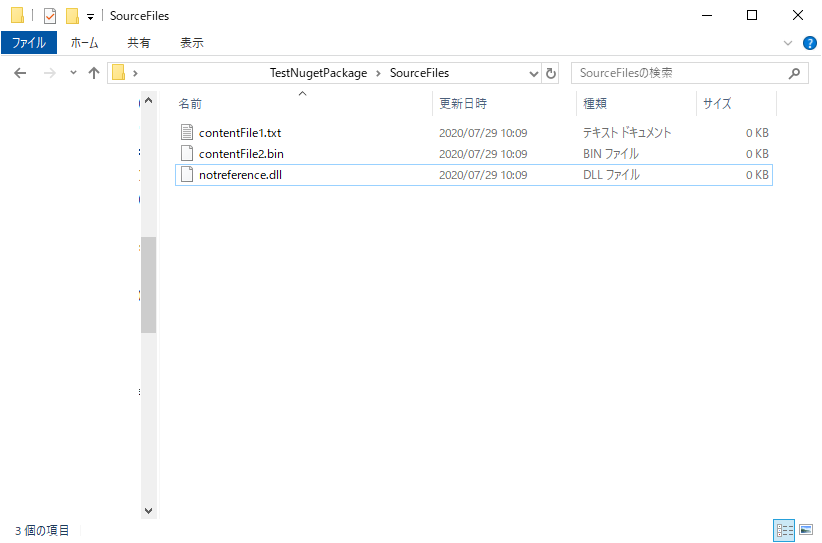Open the 表示 ribbon tab
The height and width of the screenshot is (543, 822).
tap(192, 42)
